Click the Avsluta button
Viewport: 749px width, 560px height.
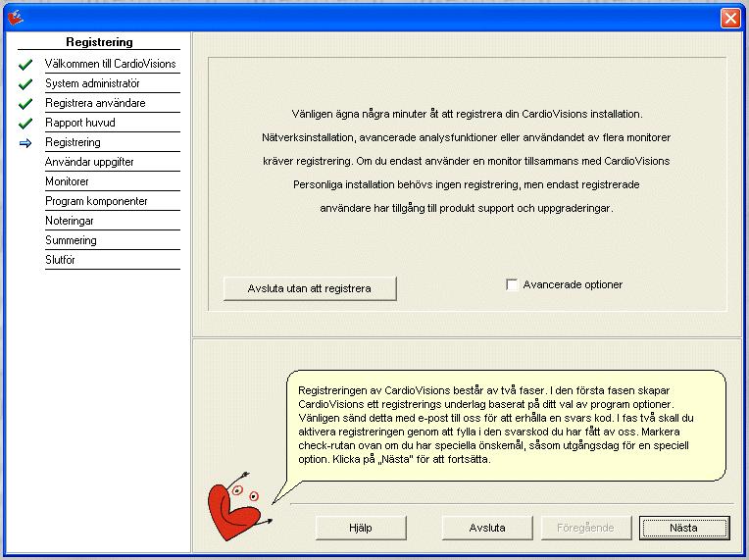pyautogui.click(x=487, y=528)
